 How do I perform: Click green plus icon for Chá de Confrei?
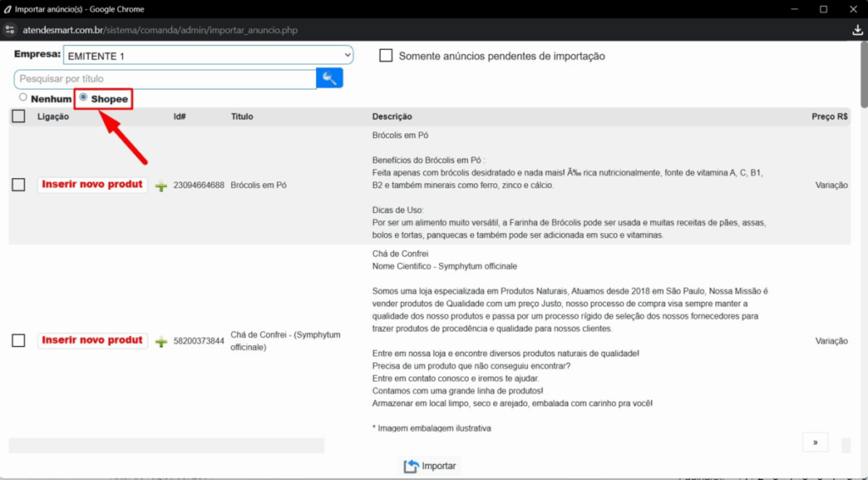tap(161, 342)
